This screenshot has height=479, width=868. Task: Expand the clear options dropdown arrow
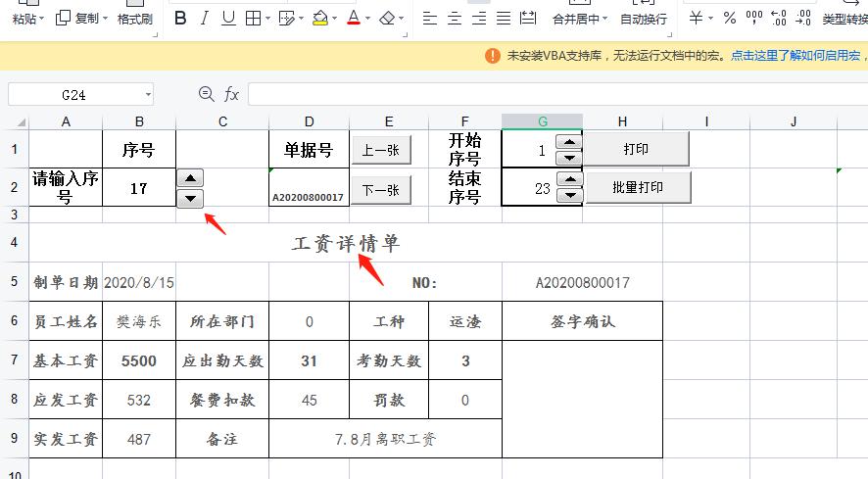tap(402, 19)
